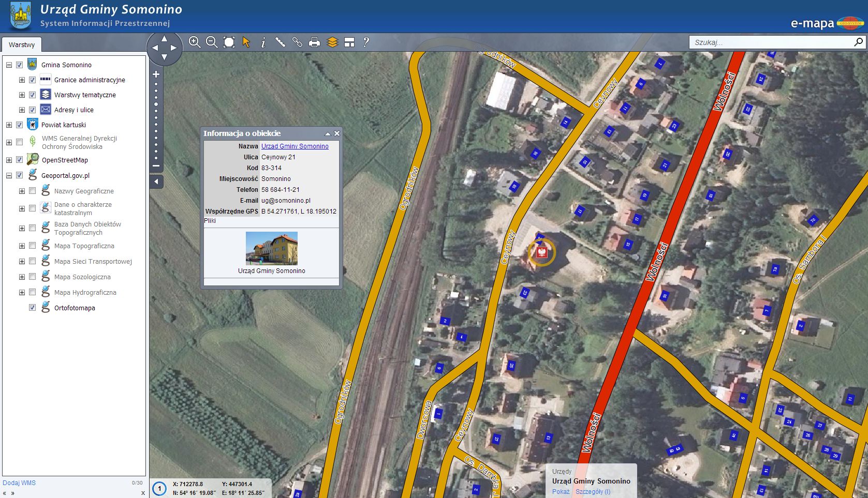Open the Urzad Gminy Somonino link

pos(295,146)
